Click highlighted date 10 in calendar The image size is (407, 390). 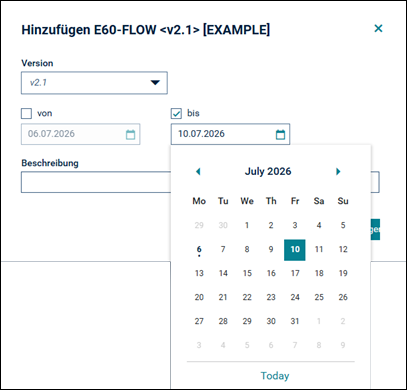[x=295, y=250]
